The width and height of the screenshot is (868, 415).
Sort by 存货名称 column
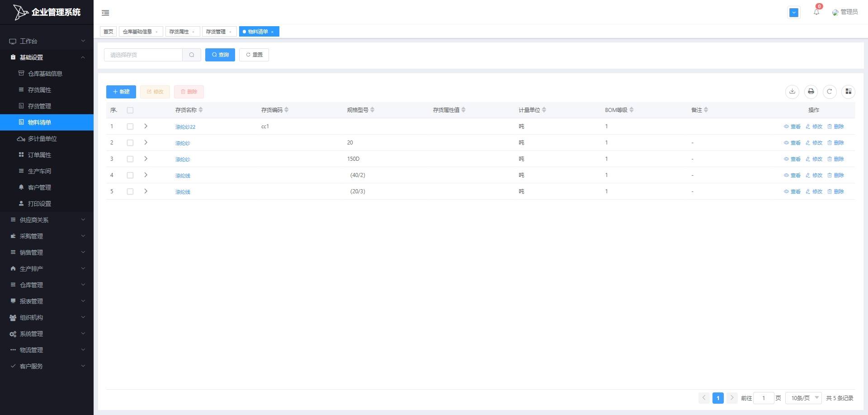[x=201, y=110]
